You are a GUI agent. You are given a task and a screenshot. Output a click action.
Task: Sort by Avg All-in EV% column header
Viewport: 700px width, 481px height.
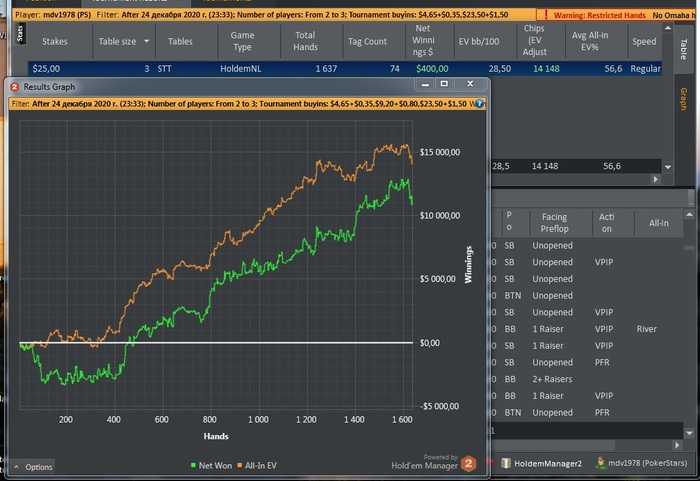click(x=590, y=41)
